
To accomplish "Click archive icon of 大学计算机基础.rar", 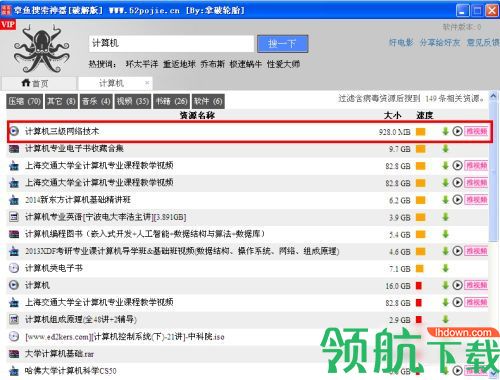I will 14,354.
